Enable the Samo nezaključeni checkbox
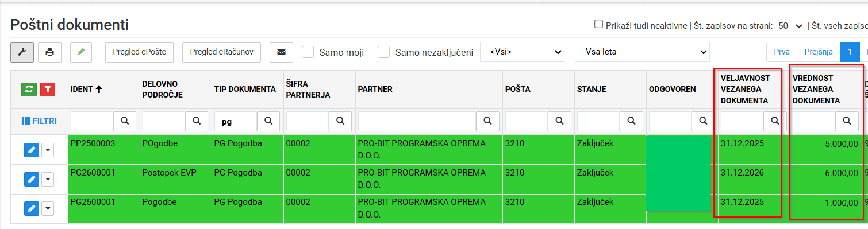 point(384,52)
